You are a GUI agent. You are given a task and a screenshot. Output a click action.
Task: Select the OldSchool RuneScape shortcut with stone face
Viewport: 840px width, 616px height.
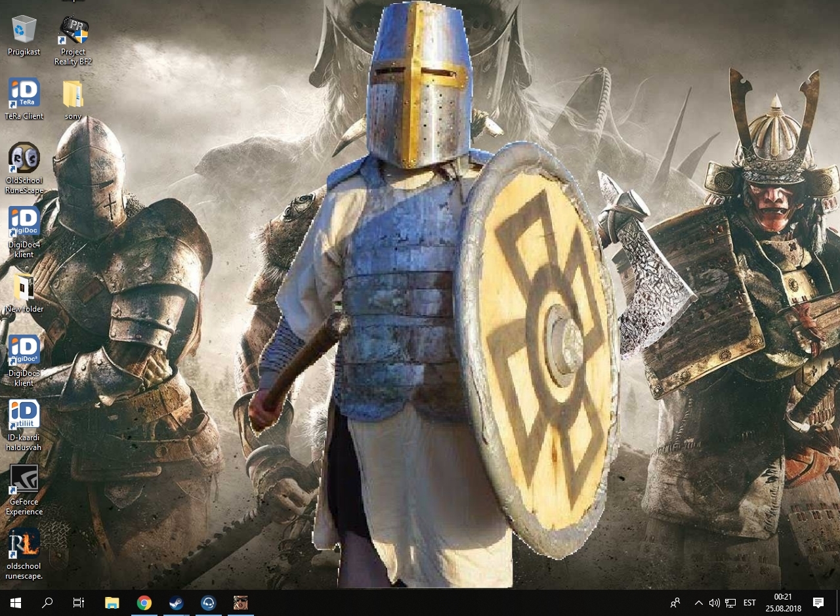coord(24,169)
